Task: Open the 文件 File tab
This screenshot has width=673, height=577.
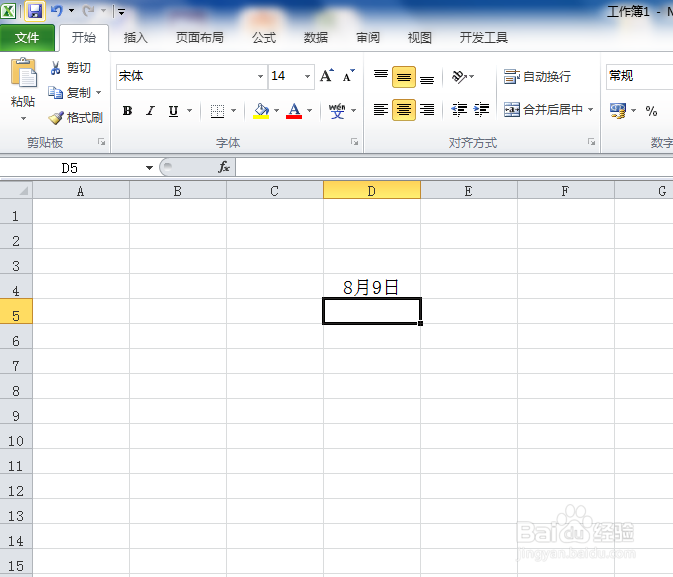Action: [x=27, y=38]
